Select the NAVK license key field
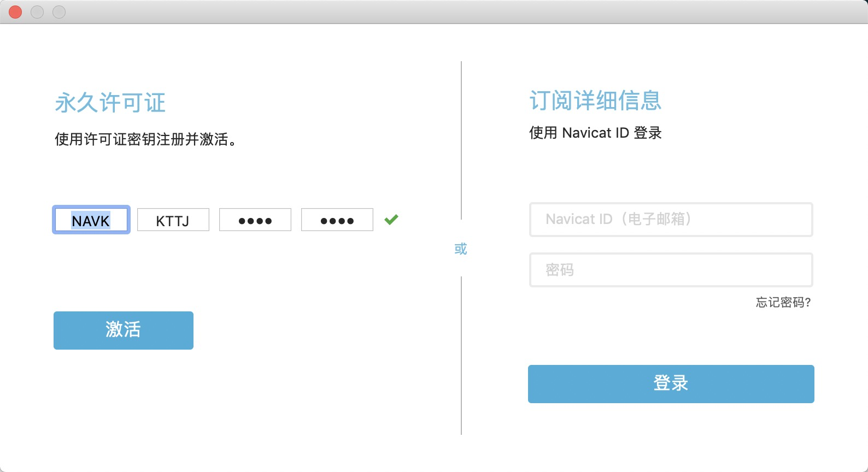868x472 pixels. click(91, 220)
